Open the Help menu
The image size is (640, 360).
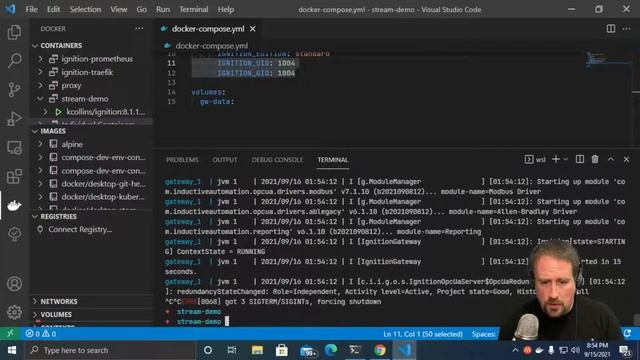226,9
